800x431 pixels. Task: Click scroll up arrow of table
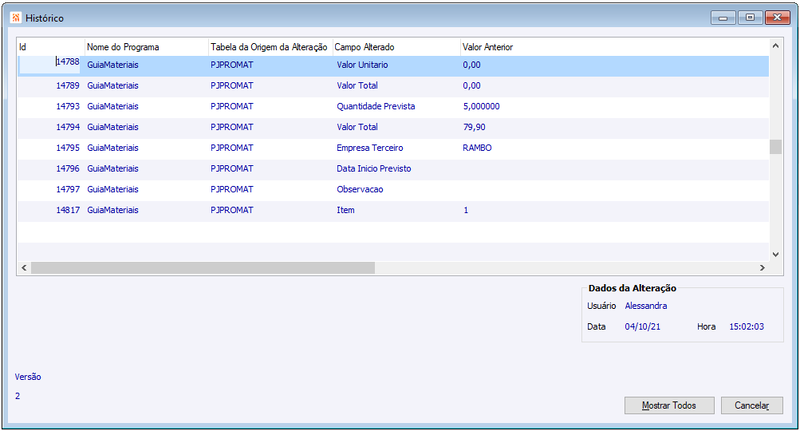pyautogui.click(x=776, y=46)
